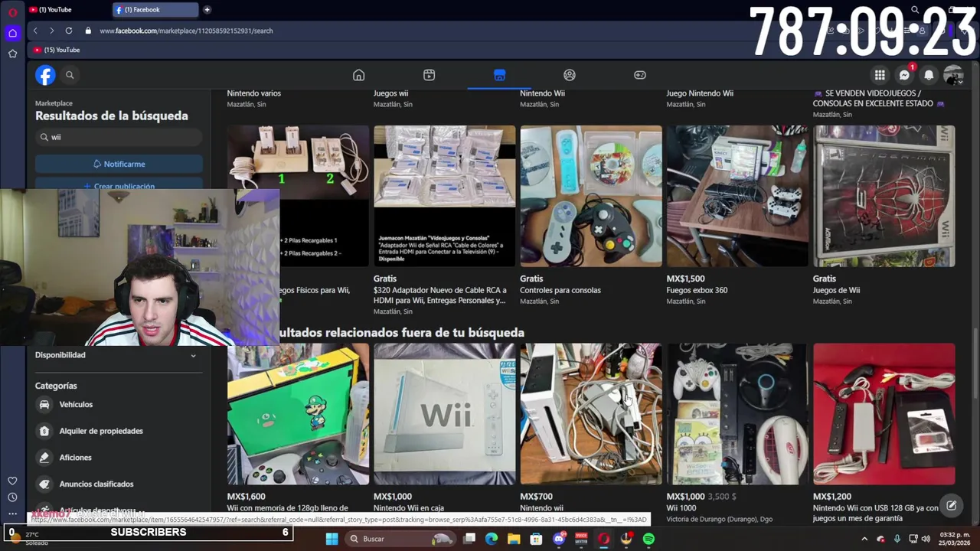Open the MX$1,200 Wii USB listing photo
The image size is (980, 551).
[884, 414]
